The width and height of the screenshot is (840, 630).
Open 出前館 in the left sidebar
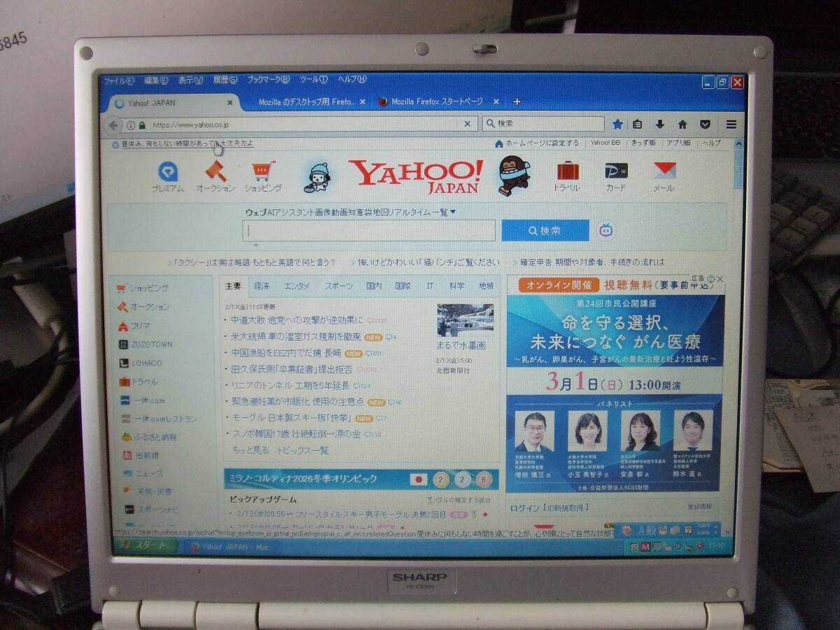[x=141, y=455]
